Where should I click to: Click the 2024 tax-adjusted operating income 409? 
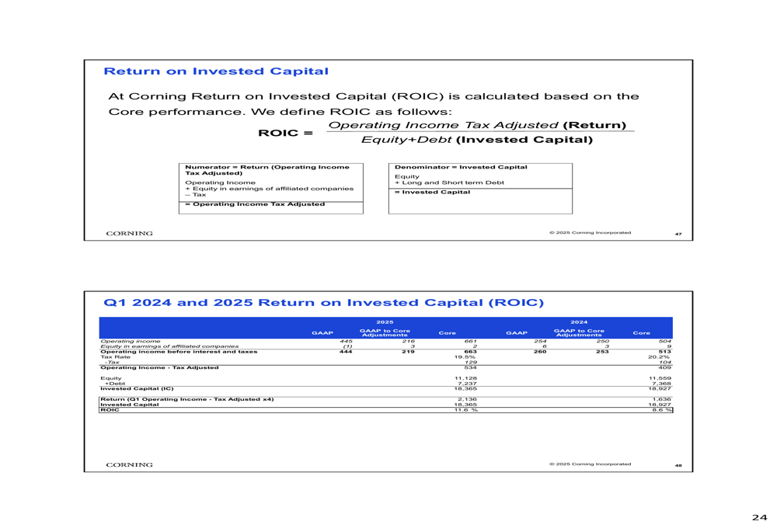click(x=664, y=367)
